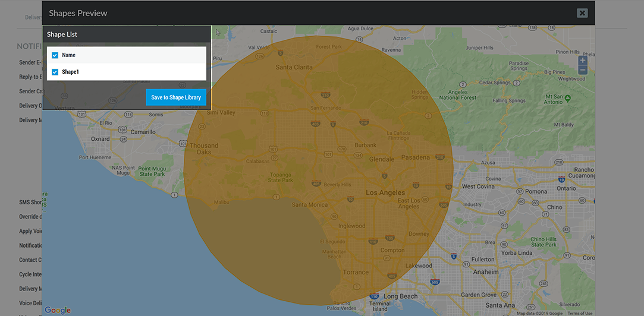The image size is (644, 316).
Task: Click the Long Beach city label
Action: [400, 296]
